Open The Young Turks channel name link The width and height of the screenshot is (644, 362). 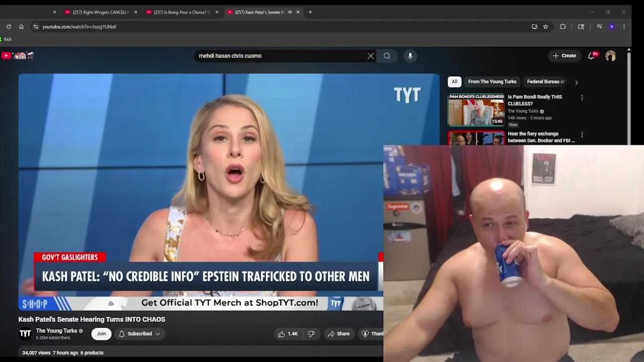(x=56, y=331)
